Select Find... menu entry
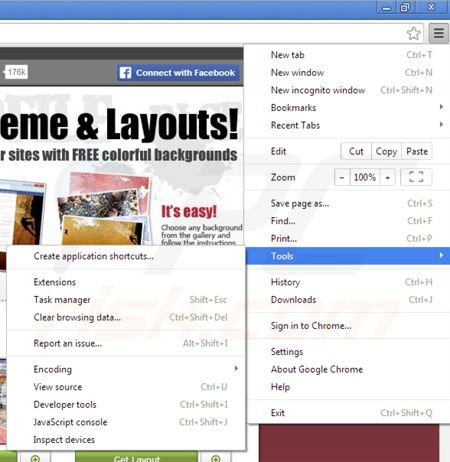The height and width of the screenshot is (462, 450). tap(347, 221)
